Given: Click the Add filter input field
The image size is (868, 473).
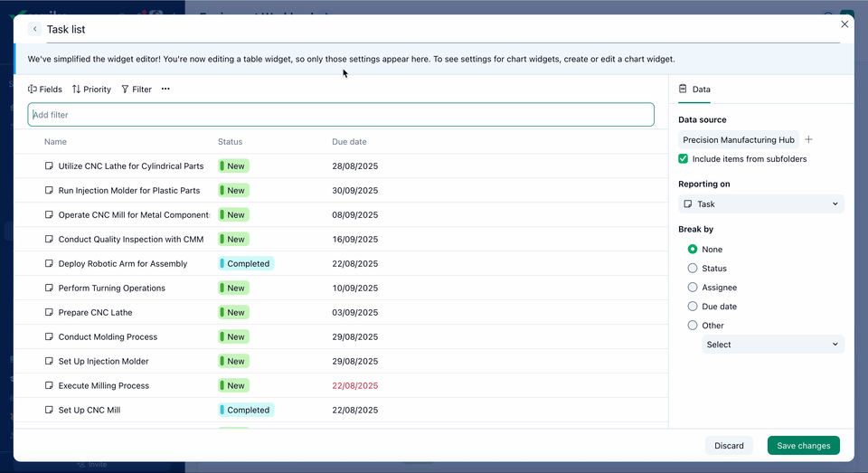Looking at the screenshot, I should (x=341, y=115).
